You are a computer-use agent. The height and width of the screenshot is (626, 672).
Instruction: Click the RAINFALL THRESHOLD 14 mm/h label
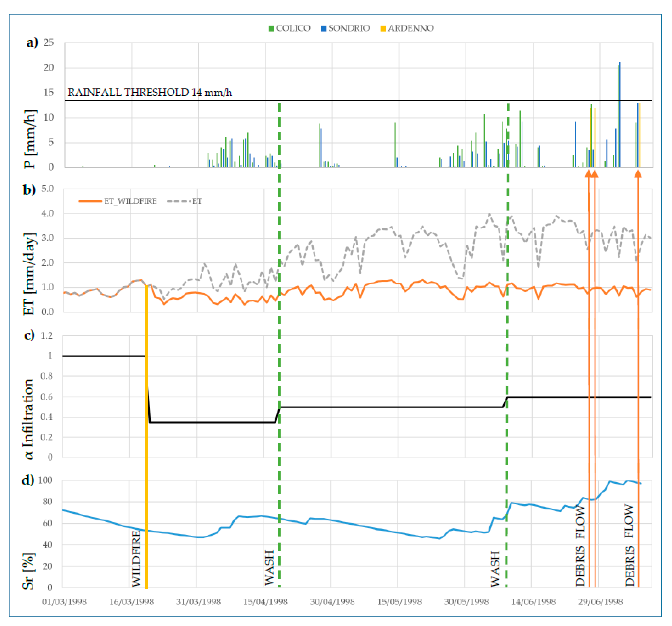coord(150,93)
